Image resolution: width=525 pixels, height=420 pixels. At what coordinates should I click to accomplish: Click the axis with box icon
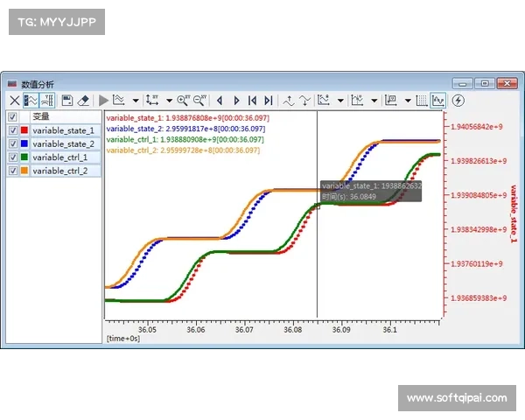(391, 100)
